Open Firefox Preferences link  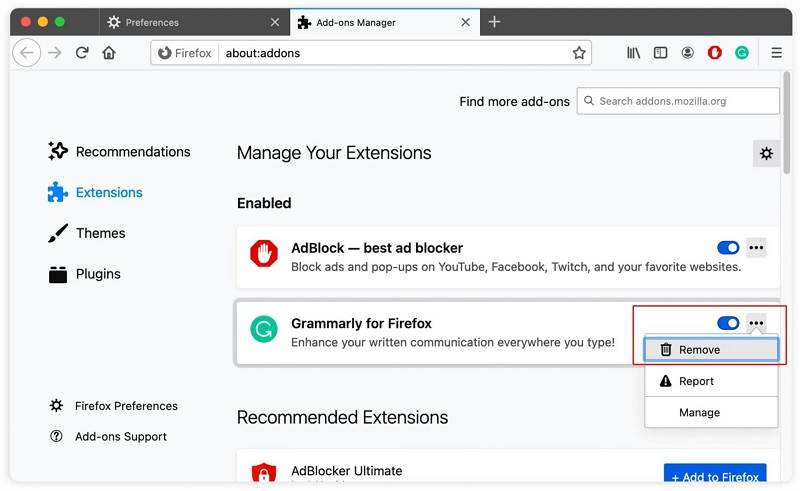tap(114, 406)
